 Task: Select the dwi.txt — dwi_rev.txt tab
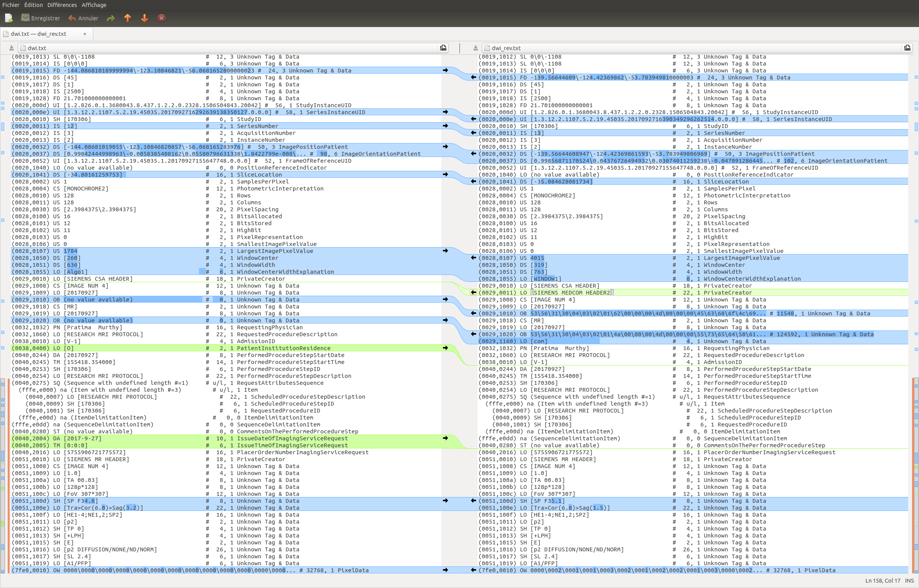pos(39,34)
